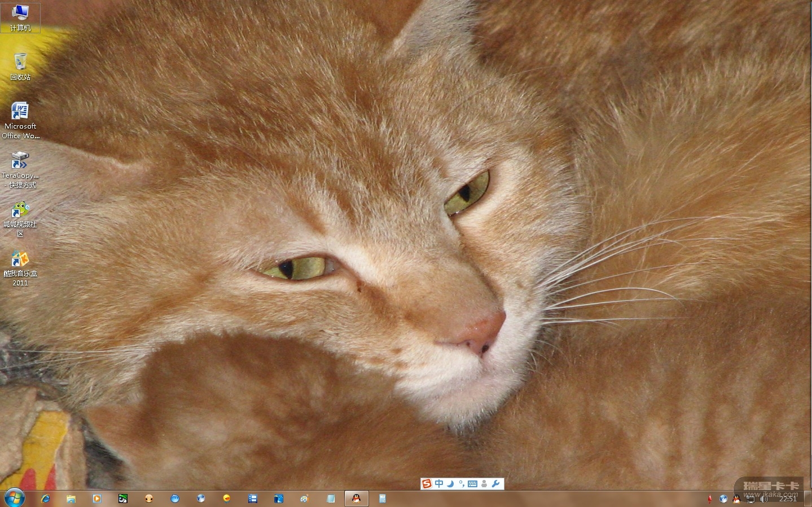Switch to the active QQ penguin taskbar button

click(x=357, y=499)
